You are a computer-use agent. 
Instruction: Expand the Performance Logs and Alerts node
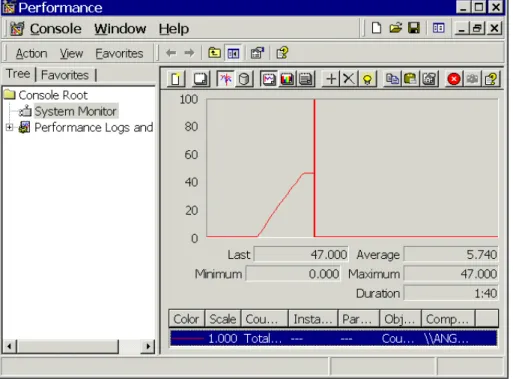tap(9, 127)
